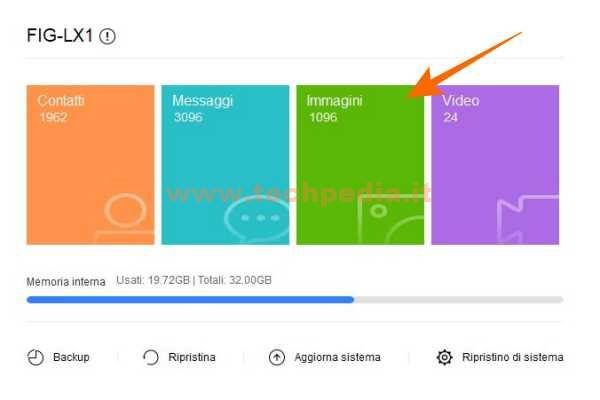Click the speech bubble icon in Messaggi tile
The image size is (600, 400).
[256, 219]
